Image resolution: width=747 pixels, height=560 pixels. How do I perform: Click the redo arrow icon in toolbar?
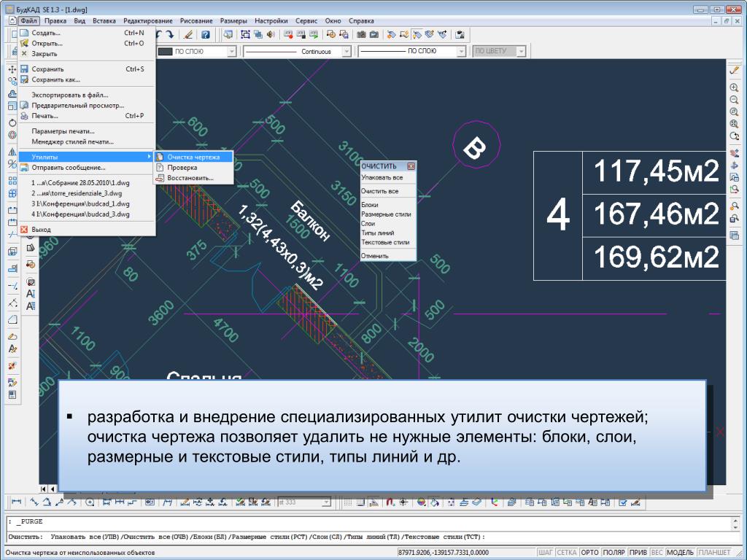[x=170, y=34]
